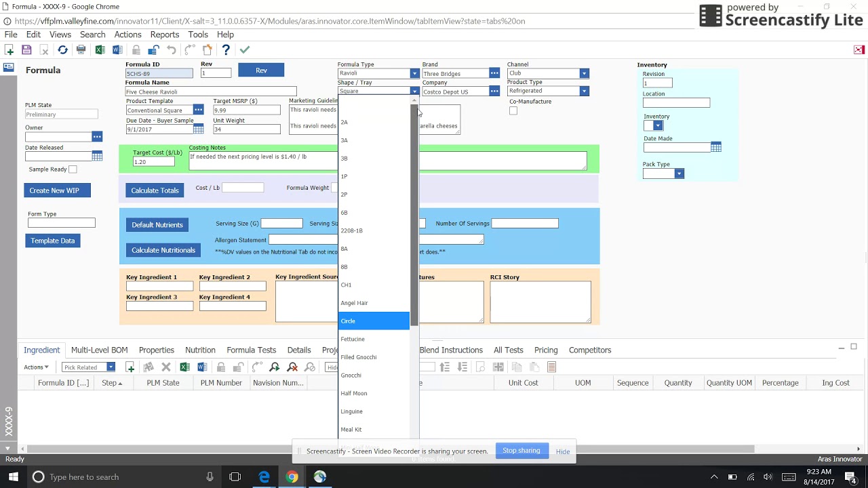Switch to the Multi-Level BOM tab
This screenshot has height=488, width=868.
click(x=100, y=350)
